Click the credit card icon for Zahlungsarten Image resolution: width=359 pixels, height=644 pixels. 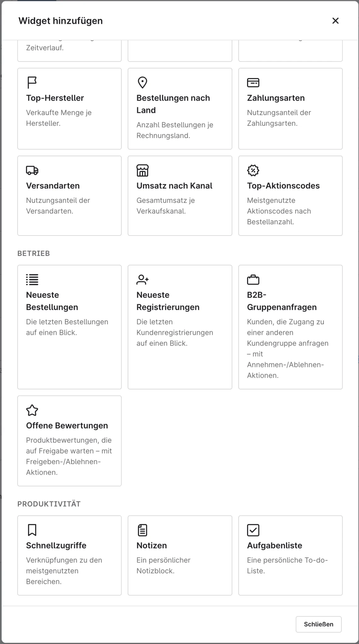coord(253,83)
